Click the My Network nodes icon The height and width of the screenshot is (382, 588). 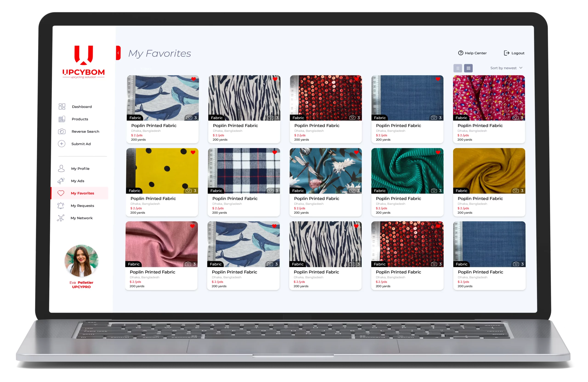click(x=61, y=218)
